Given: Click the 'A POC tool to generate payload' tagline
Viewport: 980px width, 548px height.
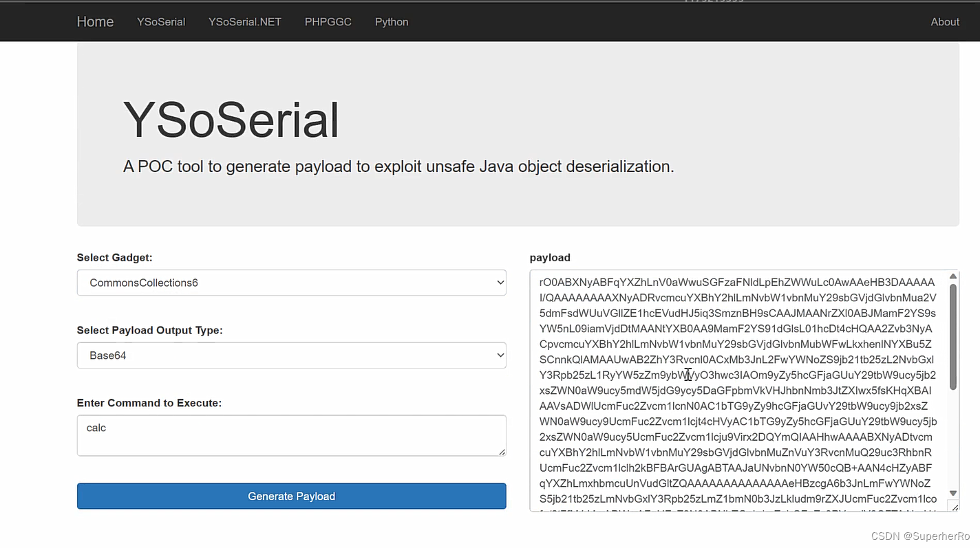Looking at the screenshot, I should pos(398,166).
